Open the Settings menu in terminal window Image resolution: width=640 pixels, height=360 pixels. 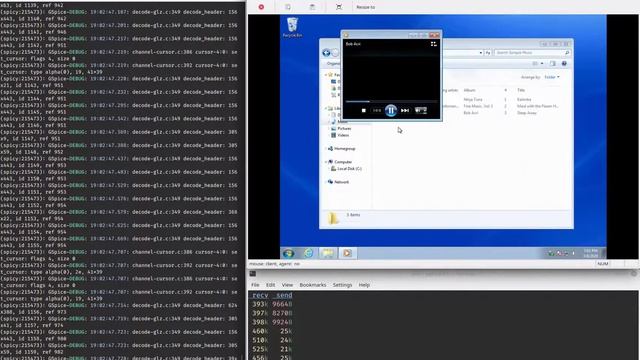[342, 285]
